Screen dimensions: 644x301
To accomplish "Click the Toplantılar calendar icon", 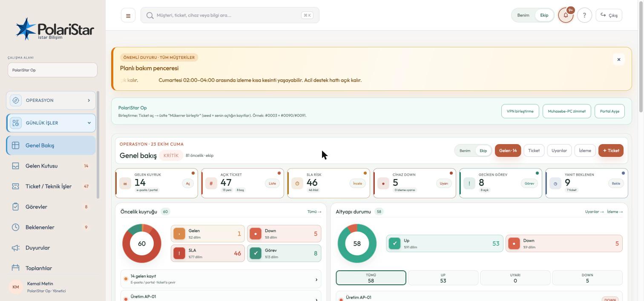I will [x=16, y=268].
